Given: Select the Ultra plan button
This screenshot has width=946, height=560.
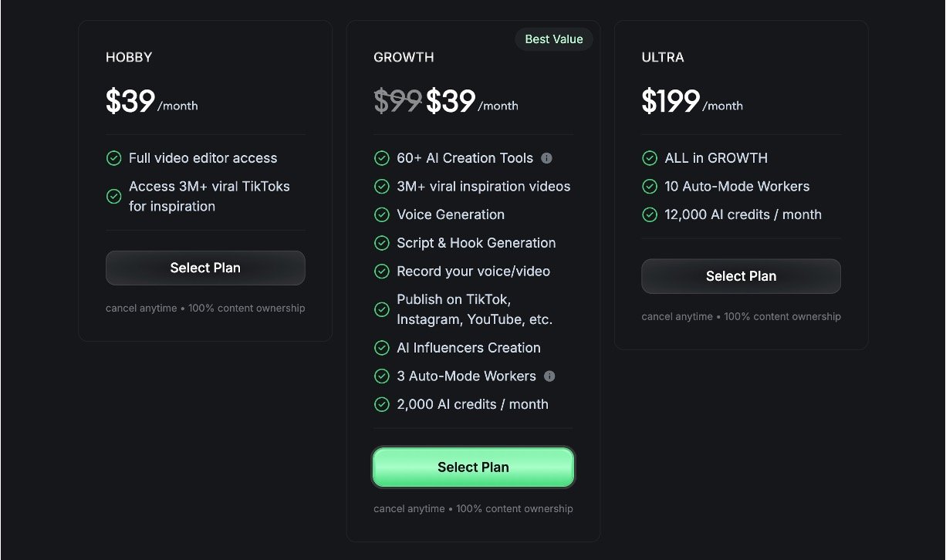Looking at the screenshot, I should click(741, 276).
